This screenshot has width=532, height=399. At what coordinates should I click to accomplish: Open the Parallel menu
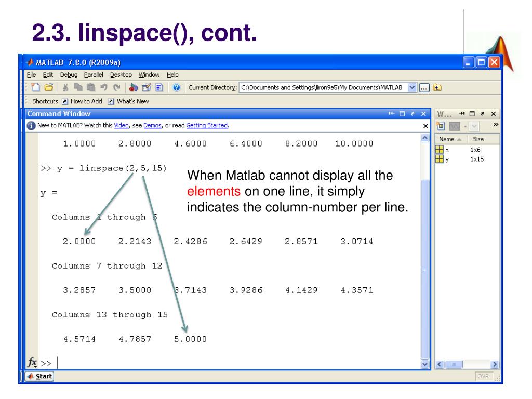[94, 75]
